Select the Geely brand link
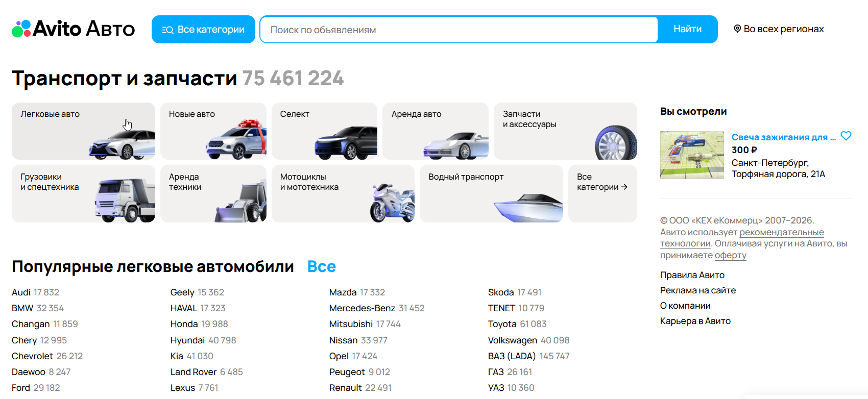This screenshot has height=399, width=868. point(182,292)
